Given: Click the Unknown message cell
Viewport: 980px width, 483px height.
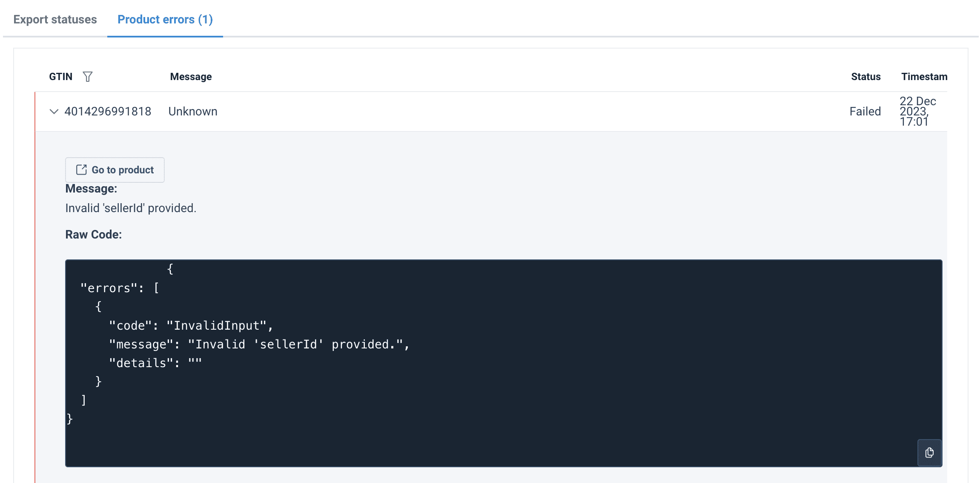Looking at the screenshot, I should pos(193,112).
